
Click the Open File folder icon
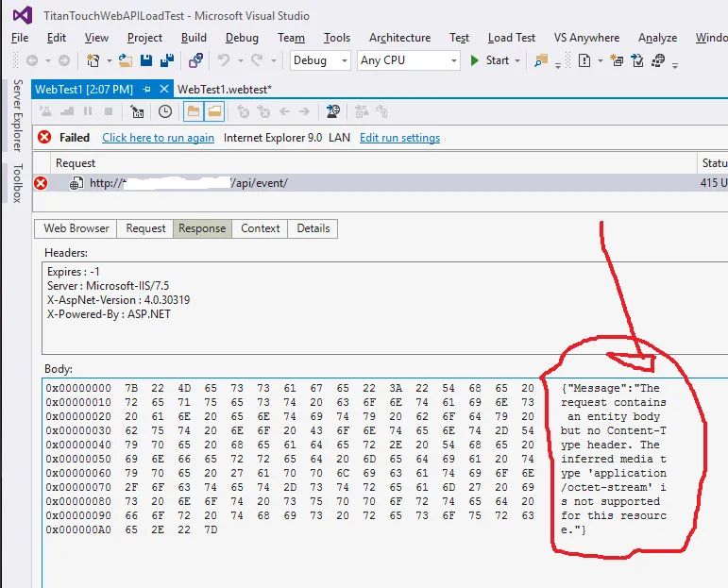125,60
